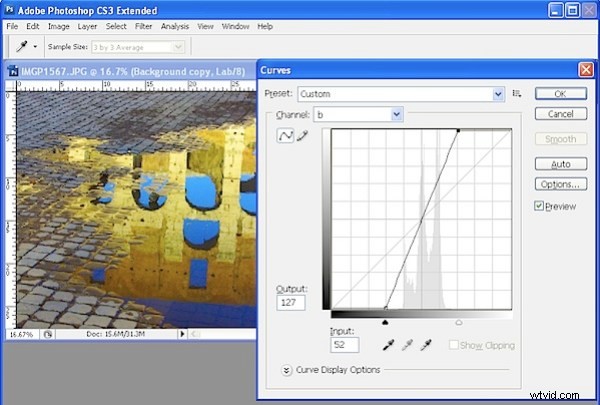
Task: Open the Image menu
Action: coord(59,26)
